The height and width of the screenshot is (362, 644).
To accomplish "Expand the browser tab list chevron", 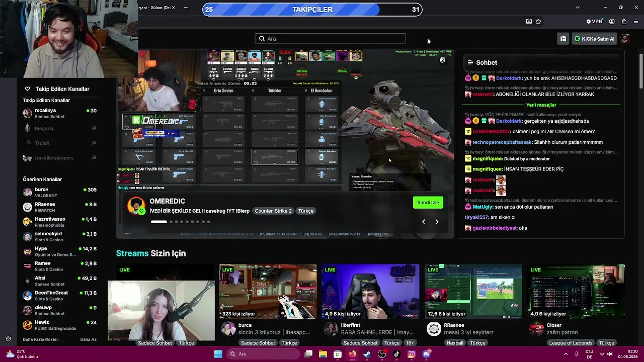I will (577, 8).
